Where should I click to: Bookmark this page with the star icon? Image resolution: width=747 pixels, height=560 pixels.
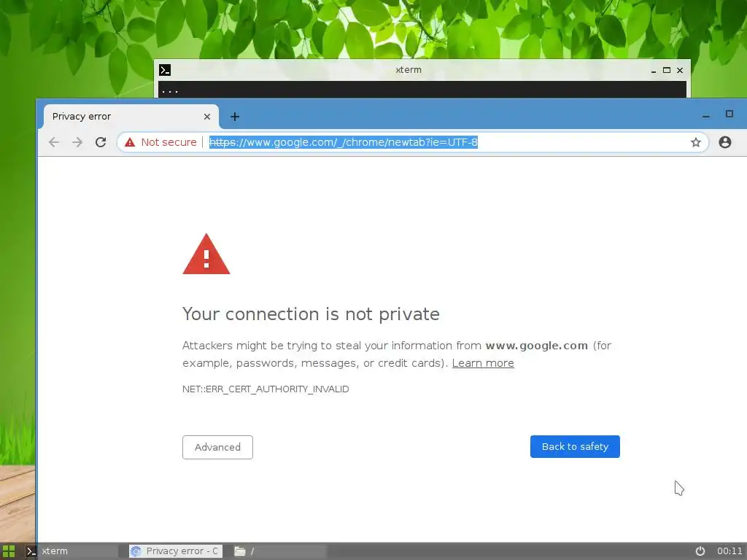click(695, 142)
